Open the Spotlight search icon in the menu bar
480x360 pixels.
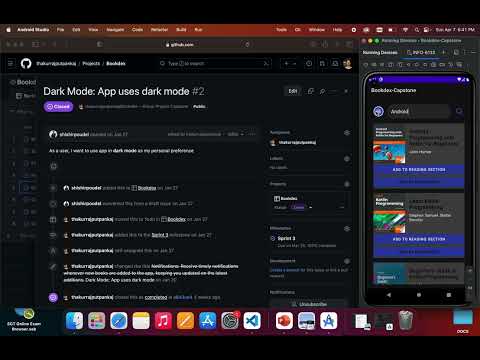click(x=417, y=30)
